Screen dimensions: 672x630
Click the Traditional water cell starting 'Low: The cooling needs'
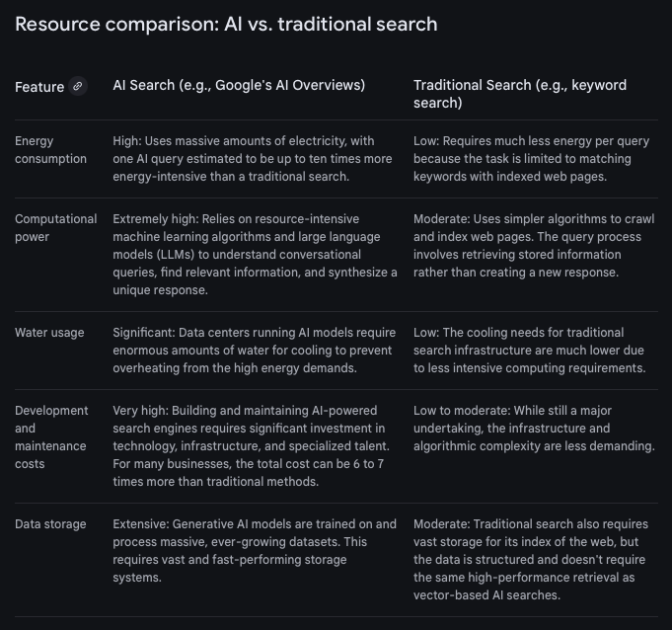(x=529, y=351)
